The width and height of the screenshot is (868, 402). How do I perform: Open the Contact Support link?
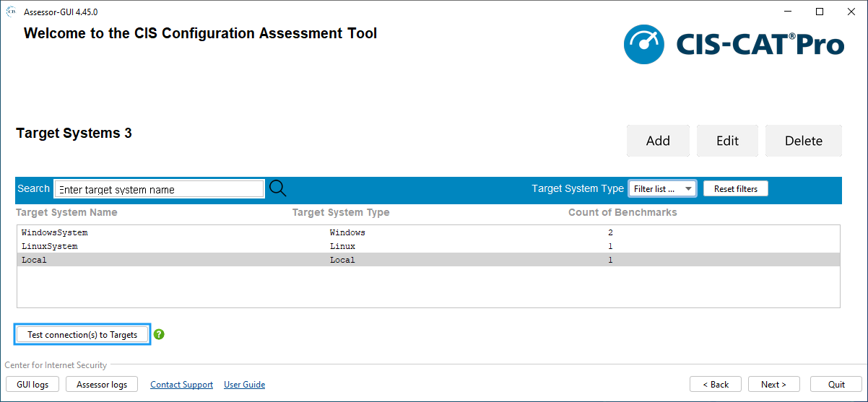181,385
